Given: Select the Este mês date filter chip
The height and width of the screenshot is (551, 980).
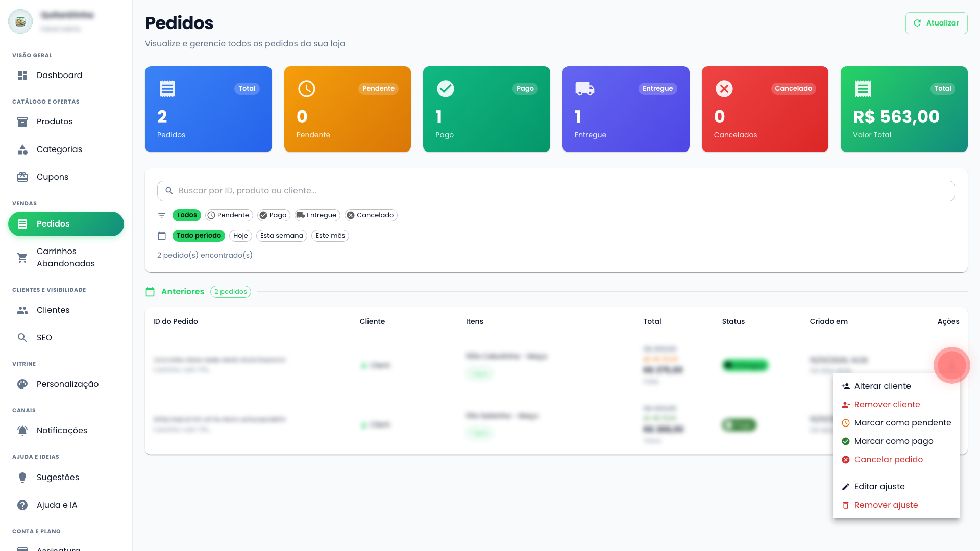Looking at the screenshot, I should click(x=330, y=236).
